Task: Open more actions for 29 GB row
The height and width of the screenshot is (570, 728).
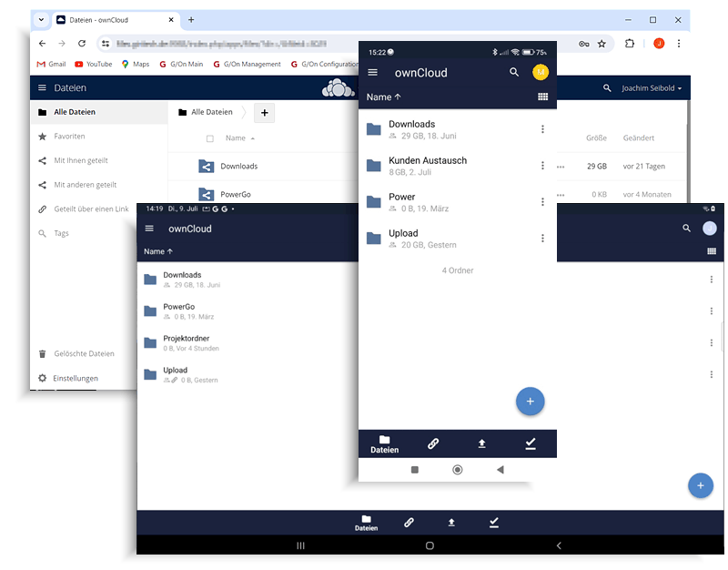Action: [561, 167]
